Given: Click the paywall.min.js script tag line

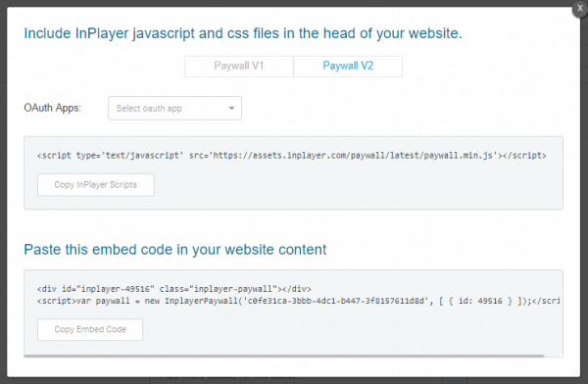Looking at the screenshot, I should click(291, 155).
